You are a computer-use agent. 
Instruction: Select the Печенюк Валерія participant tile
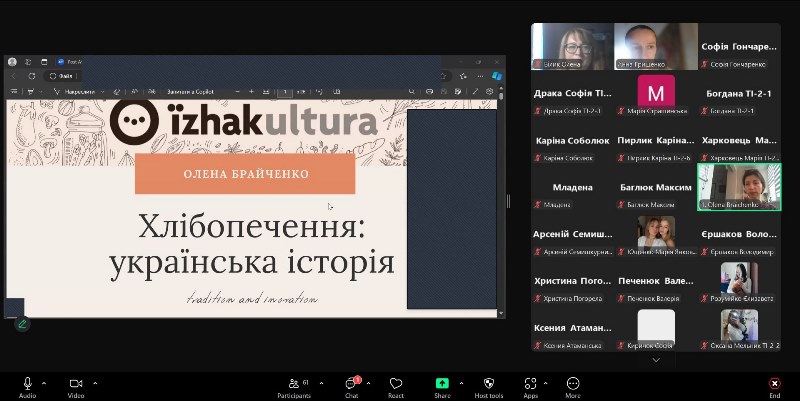[x=656, y=281]
